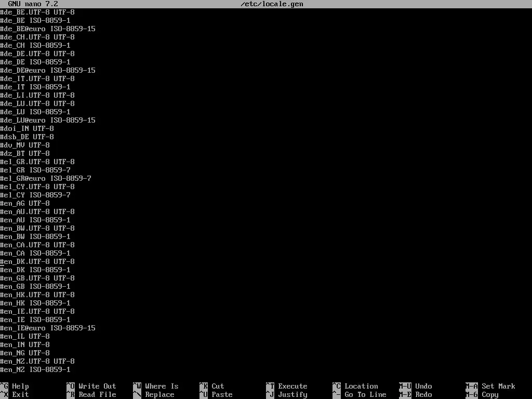Viewport: 532px width, 399px height.
Task: Select Write Out in the shortcut bar
Action: pos(97,386)
